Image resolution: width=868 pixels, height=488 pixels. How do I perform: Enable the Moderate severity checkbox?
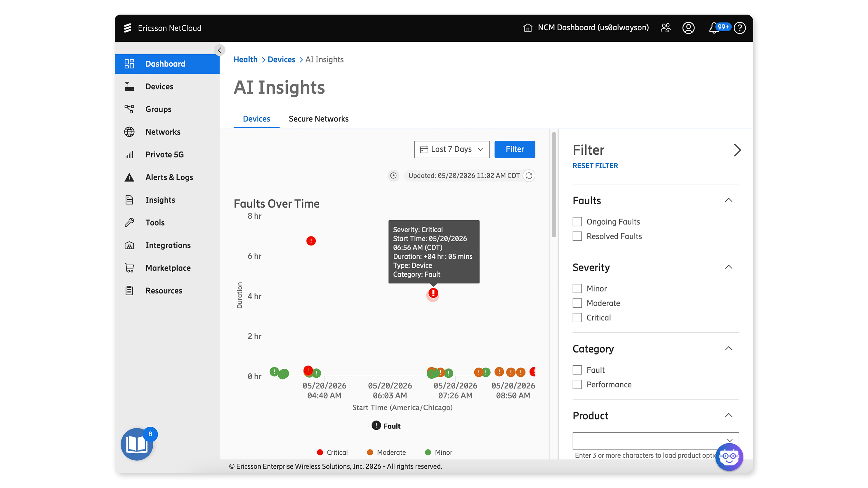coord(577,303)
